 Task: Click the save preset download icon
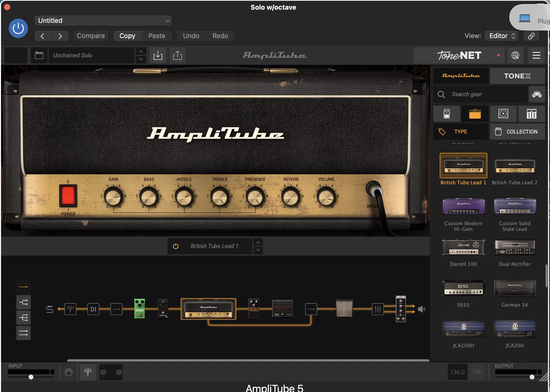click(158, 55)
